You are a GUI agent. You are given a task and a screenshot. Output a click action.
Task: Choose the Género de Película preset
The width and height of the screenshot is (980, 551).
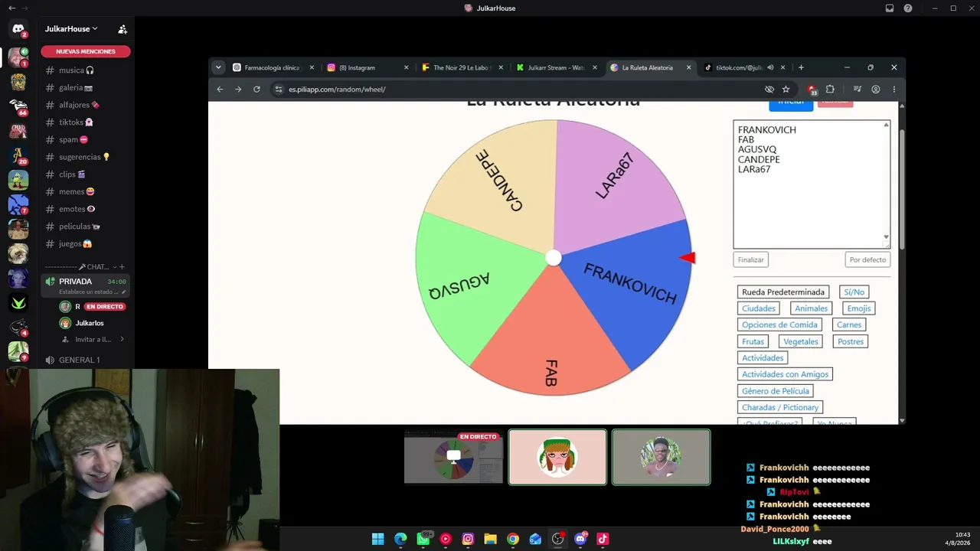tap(776, 391)
